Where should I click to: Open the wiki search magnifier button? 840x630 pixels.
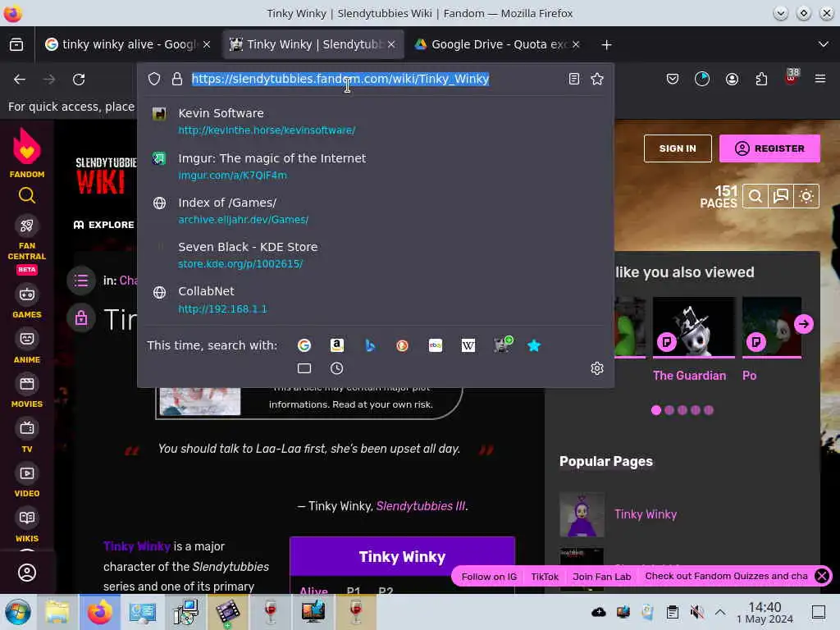pyautogui.click(x=756, y=196)
